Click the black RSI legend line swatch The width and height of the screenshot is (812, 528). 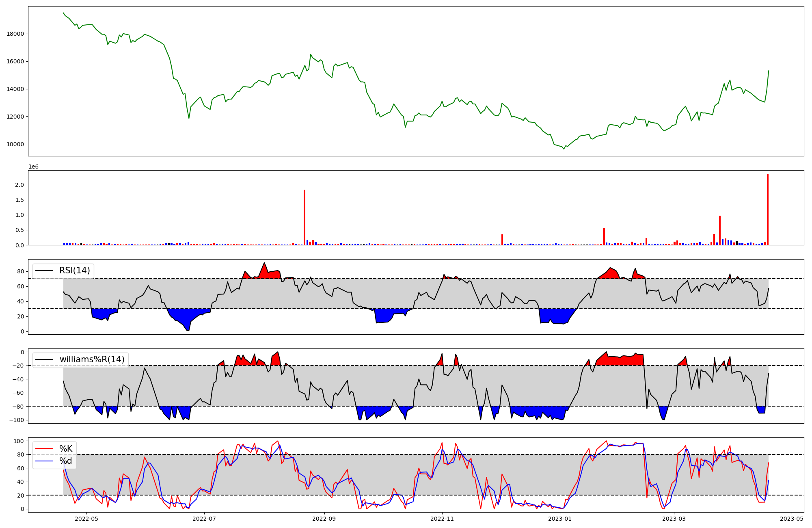(x=45, y=270)
